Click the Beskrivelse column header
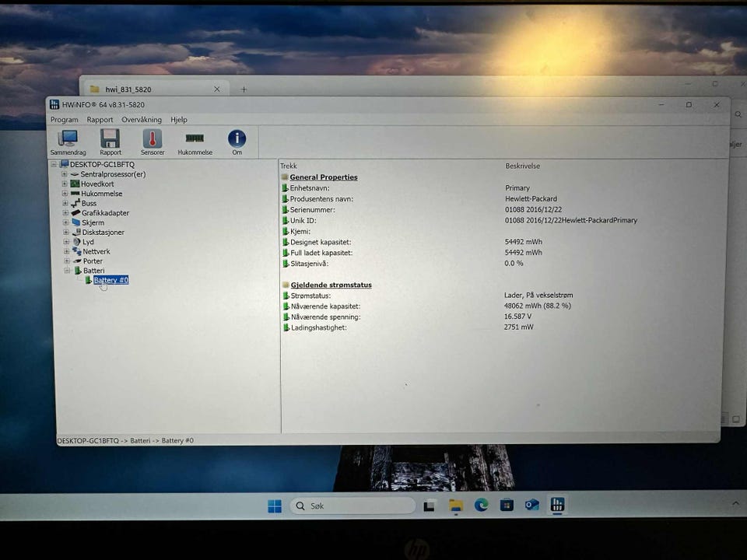Screen dimensions: 747x560 [523, 166]
